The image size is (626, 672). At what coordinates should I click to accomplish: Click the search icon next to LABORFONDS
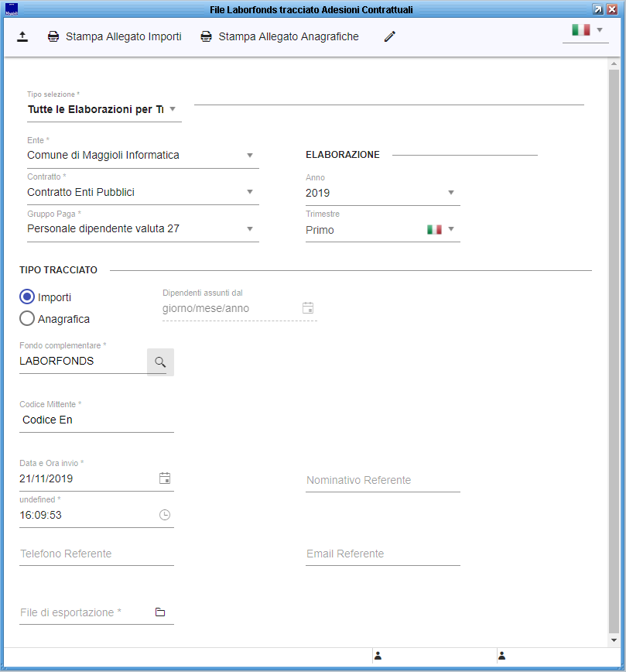[160, 362]
